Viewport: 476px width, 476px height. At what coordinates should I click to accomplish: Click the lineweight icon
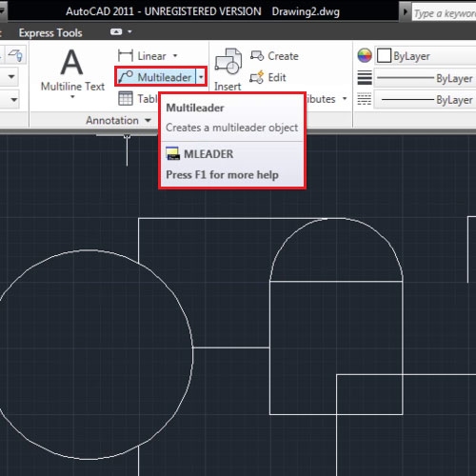[x=365, y=77]
